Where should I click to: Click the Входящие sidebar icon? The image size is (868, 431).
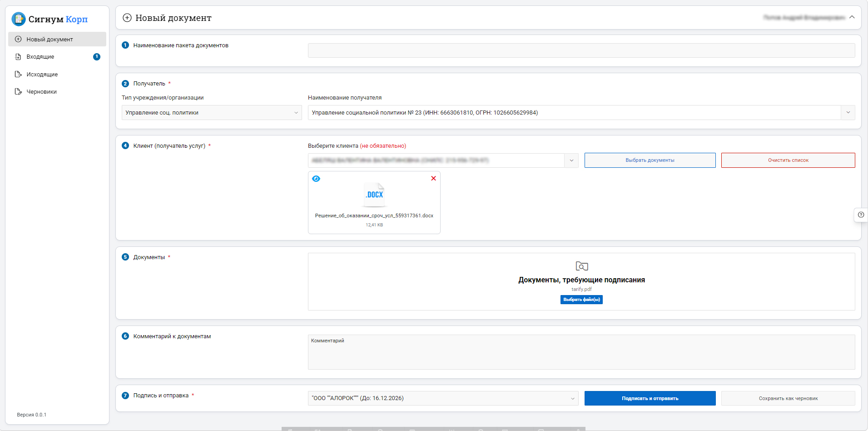[18, 57]
